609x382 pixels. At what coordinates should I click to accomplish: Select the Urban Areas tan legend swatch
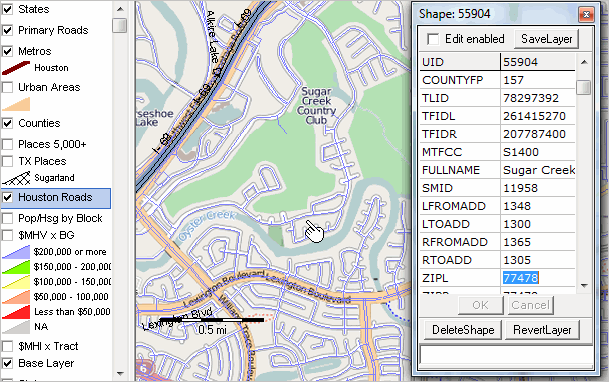(16, 104)
